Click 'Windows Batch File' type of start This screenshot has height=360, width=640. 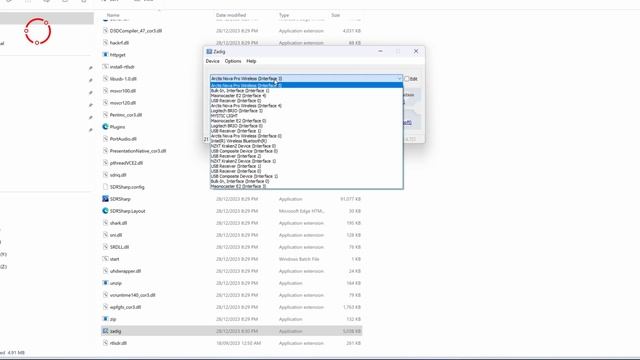click(299, 259)
